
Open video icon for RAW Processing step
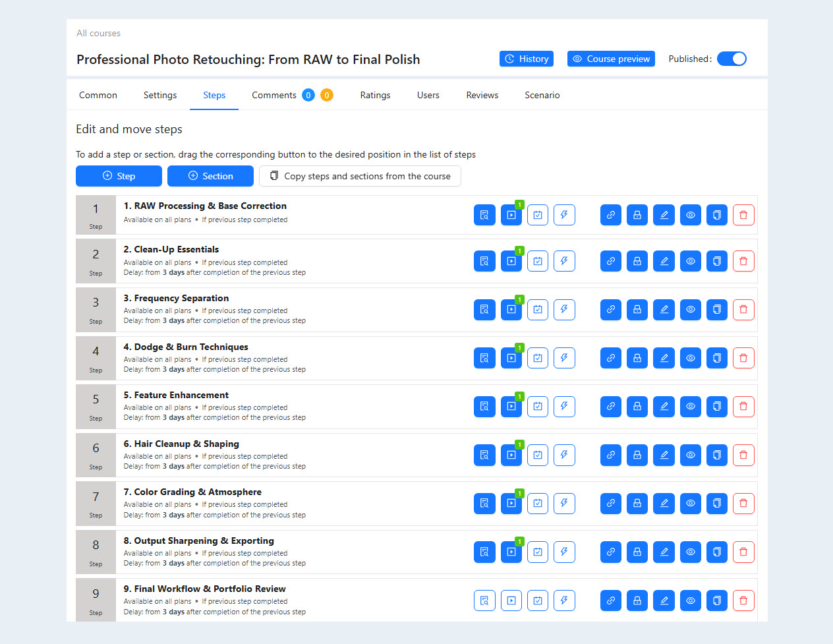click(511, 215)
